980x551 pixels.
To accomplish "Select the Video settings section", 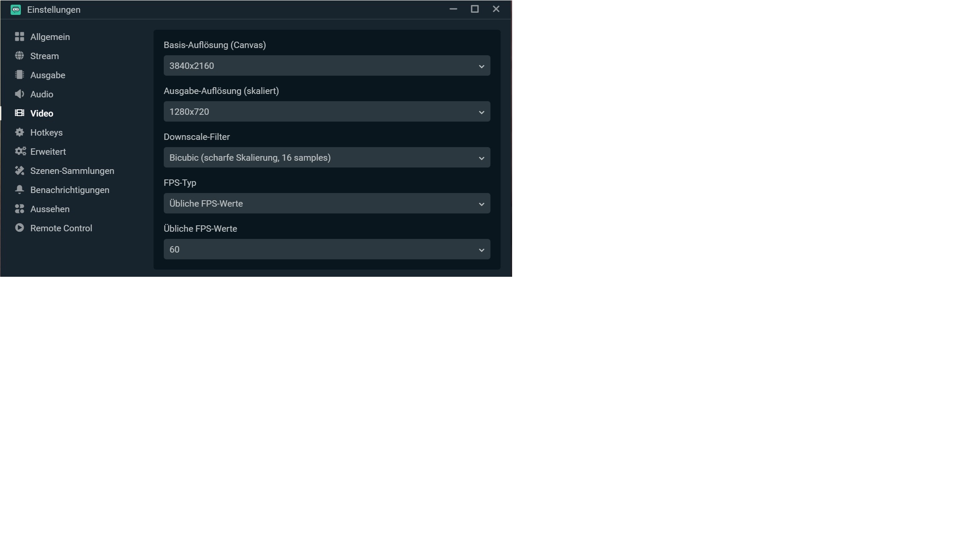I will coord(42,114).
